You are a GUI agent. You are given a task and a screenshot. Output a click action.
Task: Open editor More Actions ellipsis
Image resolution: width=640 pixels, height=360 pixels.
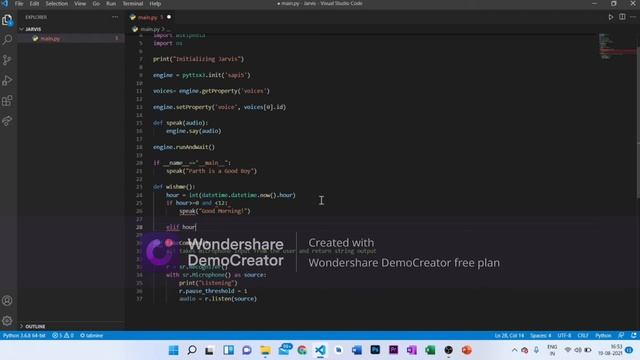coord(633,17)
